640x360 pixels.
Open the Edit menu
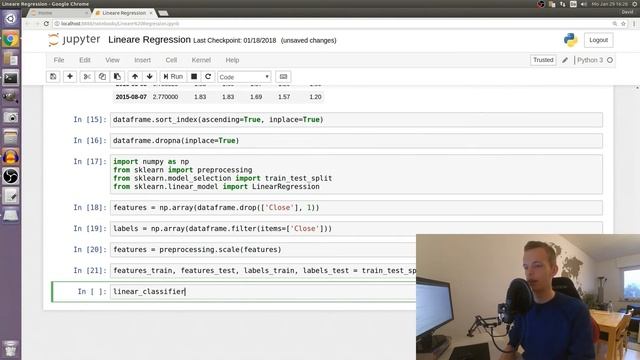coord(85,60)
